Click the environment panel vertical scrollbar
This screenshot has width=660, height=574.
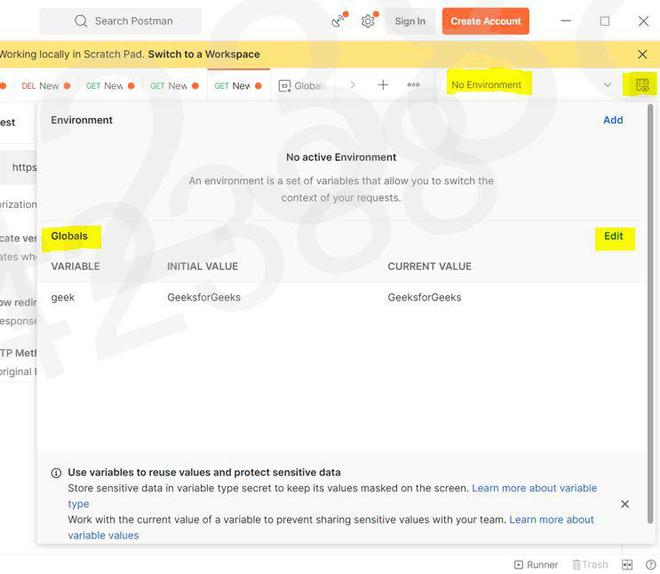pos(650,313)
